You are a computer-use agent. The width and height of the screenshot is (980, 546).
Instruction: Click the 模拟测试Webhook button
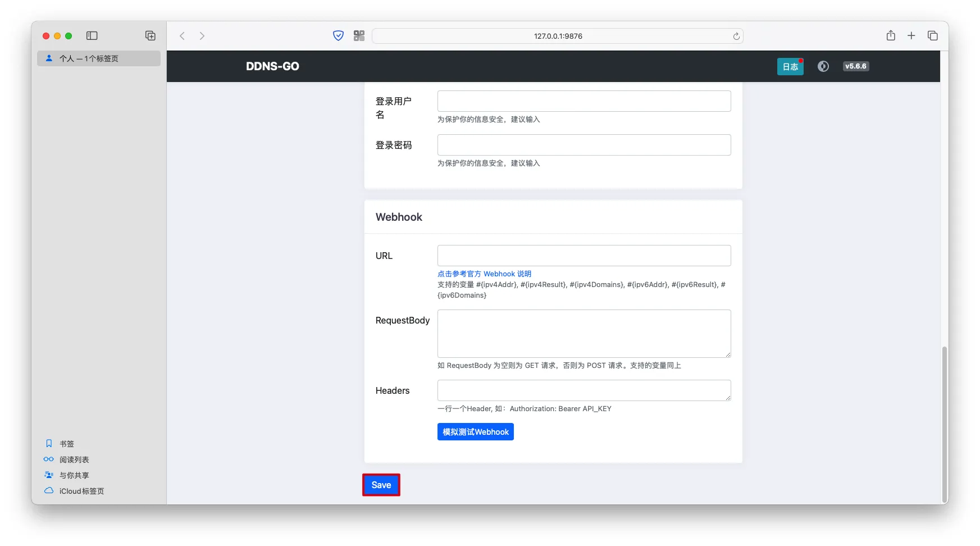click(x=476, y=432)
